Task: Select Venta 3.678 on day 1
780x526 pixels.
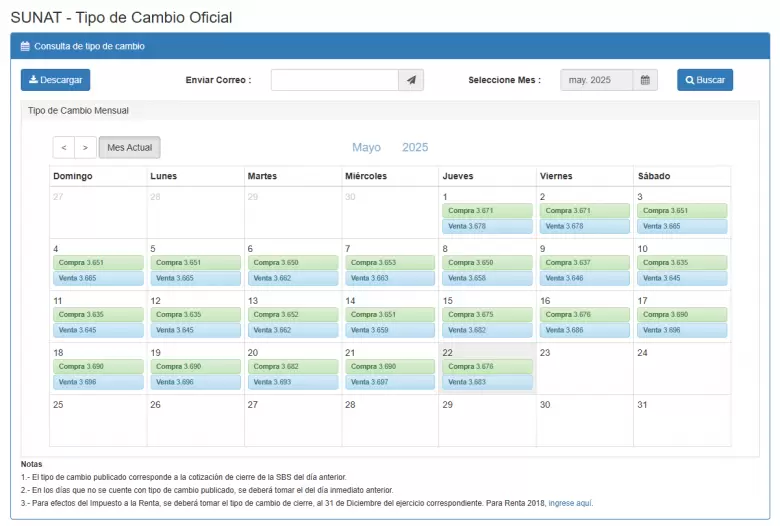Action: pyautogui.click(x=487, y=226)
